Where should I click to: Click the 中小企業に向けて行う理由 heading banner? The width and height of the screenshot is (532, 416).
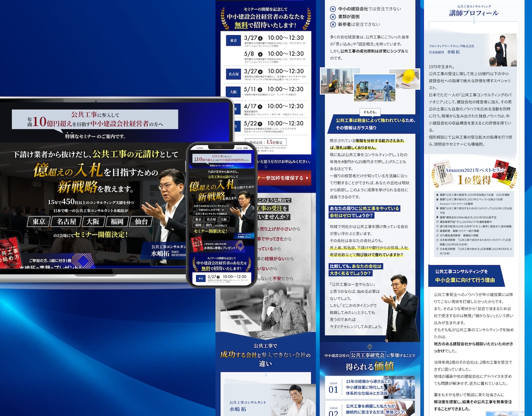(x=467, y=276)
